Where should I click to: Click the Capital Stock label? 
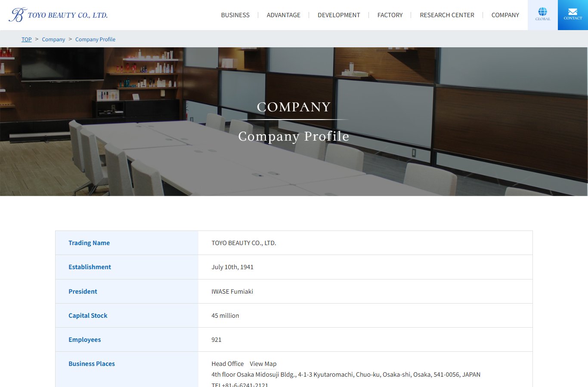88,316
